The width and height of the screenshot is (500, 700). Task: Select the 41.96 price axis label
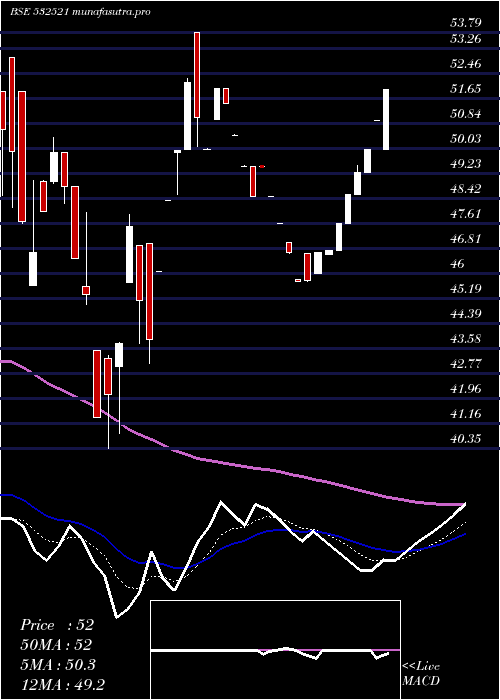click(466, 389)
